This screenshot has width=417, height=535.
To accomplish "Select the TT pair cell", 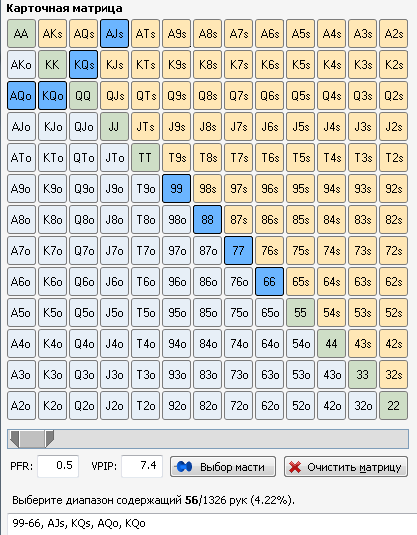I will coord(145,157).
